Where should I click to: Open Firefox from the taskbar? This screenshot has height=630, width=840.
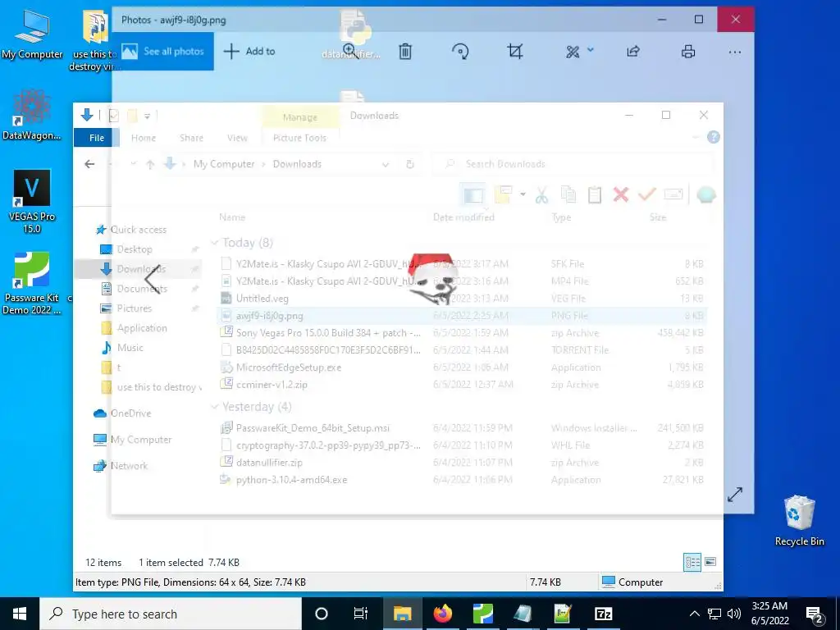tap(443, 614)
